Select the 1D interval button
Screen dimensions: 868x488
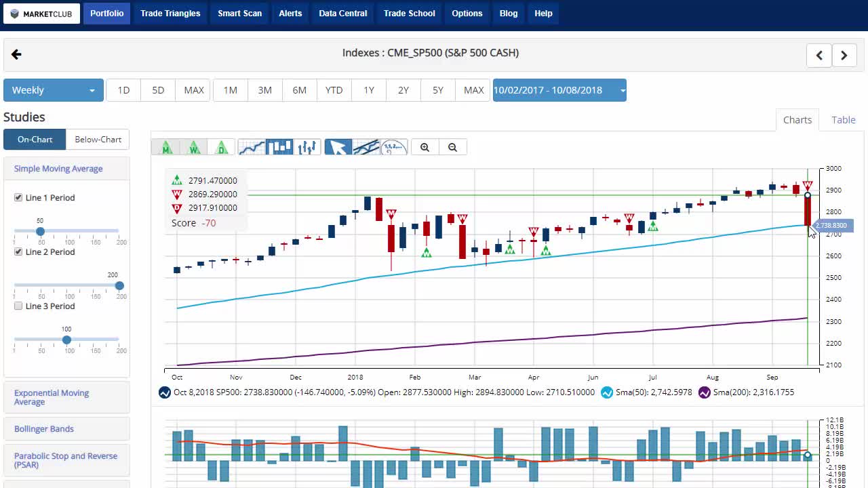(123, 90)
